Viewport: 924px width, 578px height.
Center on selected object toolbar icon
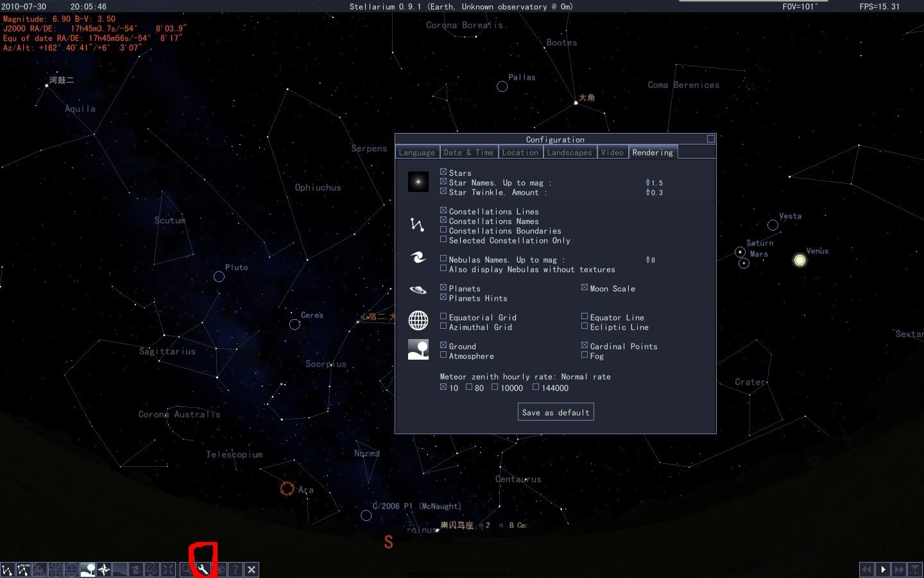(168, 570)
